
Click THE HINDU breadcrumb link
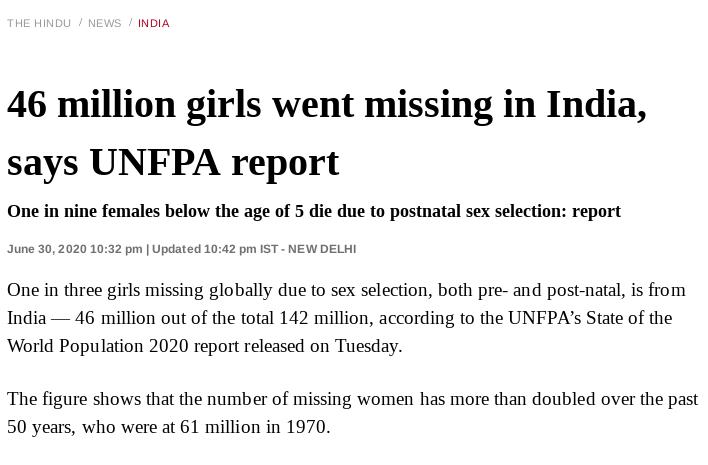click(39, 23)
